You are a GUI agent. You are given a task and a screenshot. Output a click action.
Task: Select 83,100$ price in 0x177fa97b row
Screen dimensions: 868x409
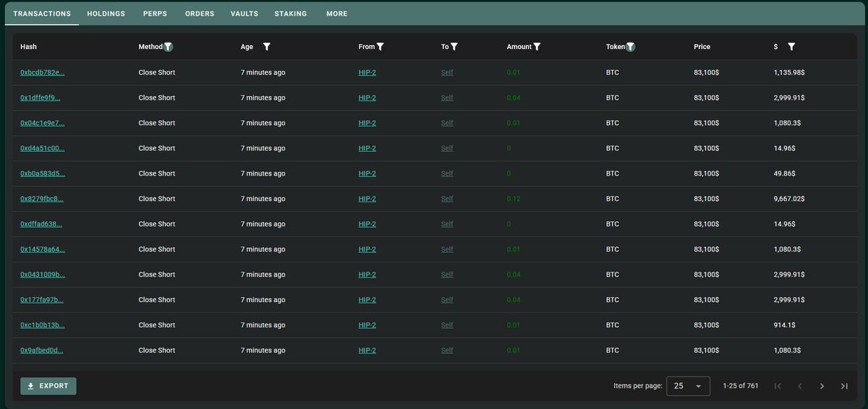pyautogui.click(x=706, y=300)
